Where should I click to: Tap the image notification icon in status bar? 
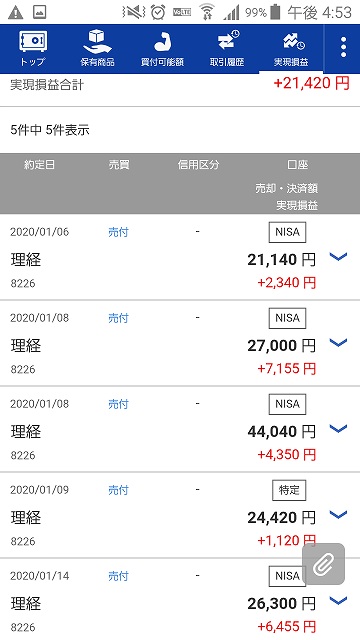click(40, 13)
